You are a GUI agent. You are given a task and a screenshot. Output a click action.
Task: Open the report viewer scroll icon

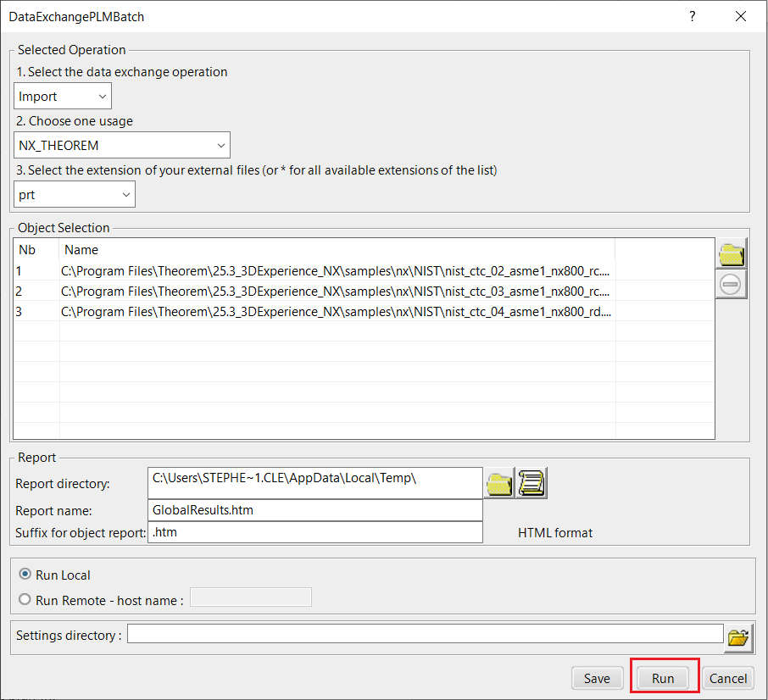tap(531, 483)
